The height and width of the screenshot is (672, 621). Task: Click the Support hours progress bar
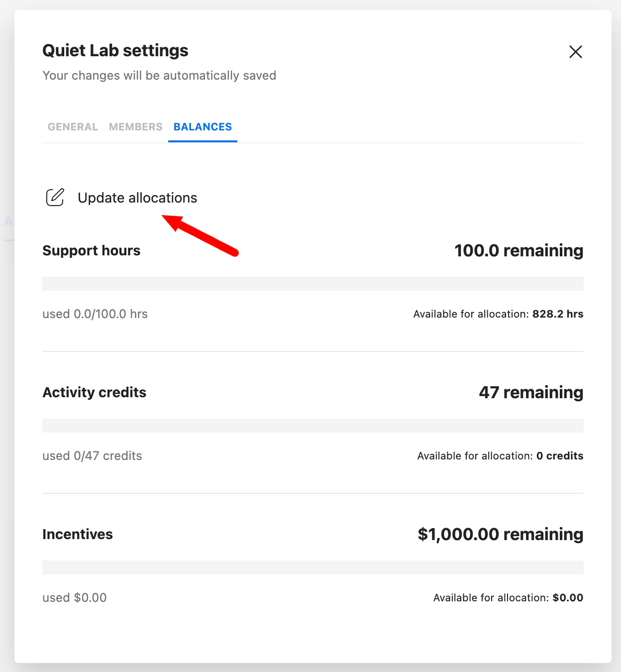click(x=313, y=284)
